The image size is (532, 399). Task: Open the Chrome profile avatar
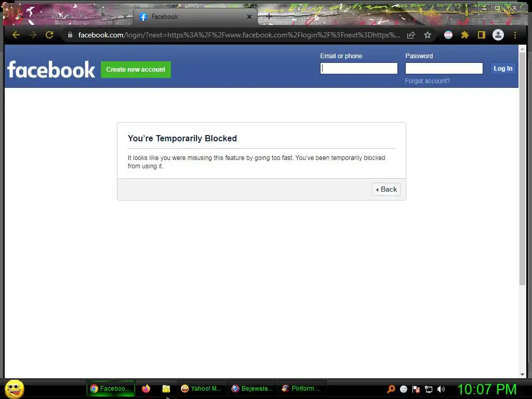pyautogui.click(x=498, y=35)
